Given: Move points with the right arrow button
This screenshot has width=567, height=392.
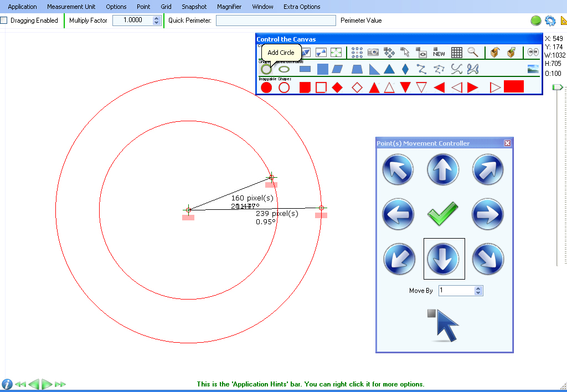Looking at the screenshot, I should pyautogui.click(x=487, y=214).
